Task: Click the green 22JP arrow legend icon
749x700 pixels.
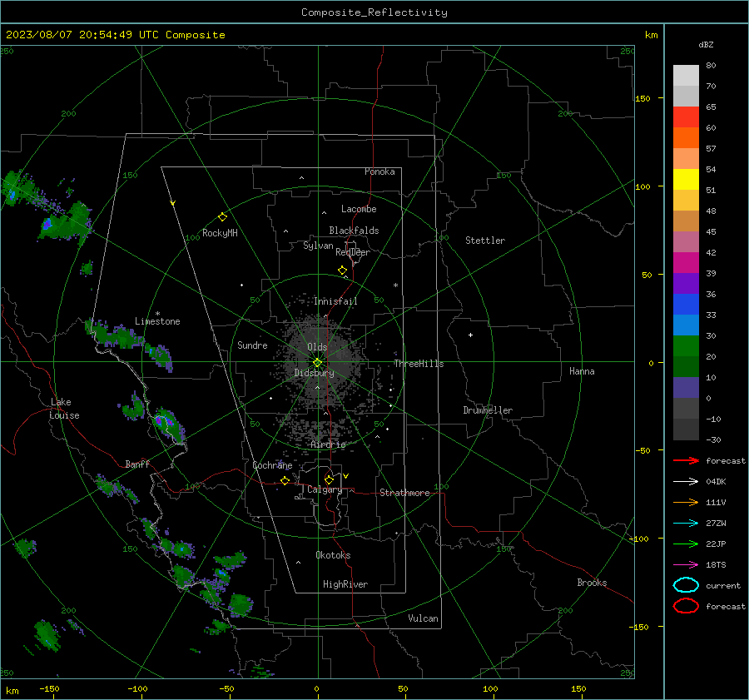Action: pyautogui.click(x=686, y=544)
